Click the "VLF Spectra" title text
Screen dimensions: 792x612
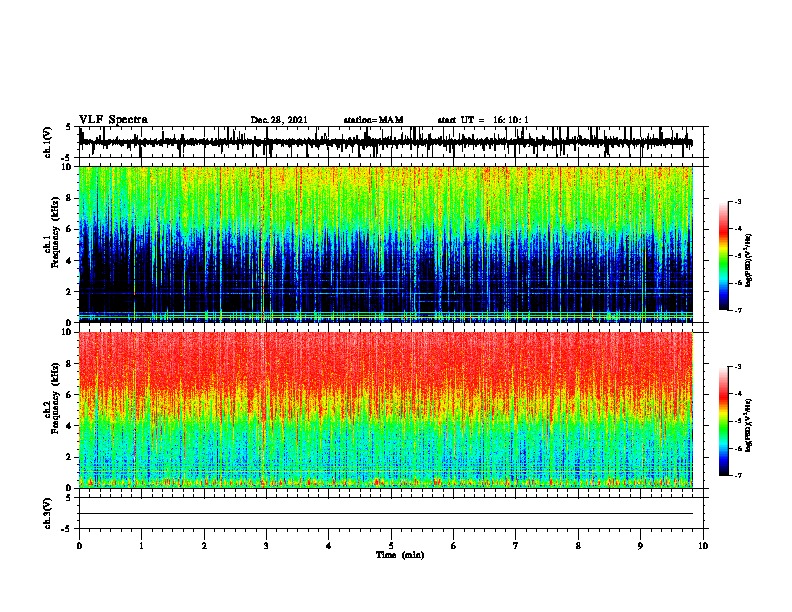pyautogui.click(x=113, y=120)
